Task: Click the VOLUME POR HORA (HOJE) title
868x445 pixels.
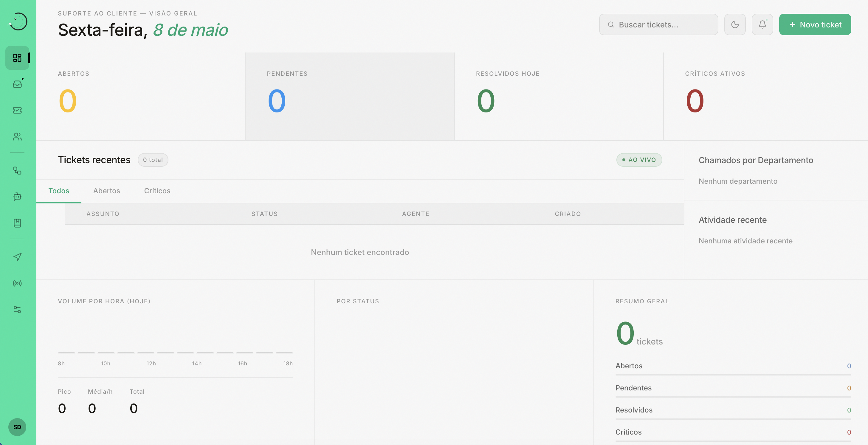Action: click(x=104, y=301)
